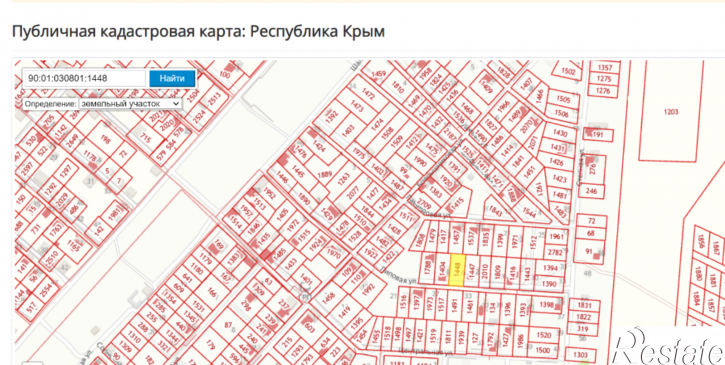Image resolution: width=725 pixels, height=365 pixels.
Task: Click parcel 87 on the map
Action: (228, 325)
